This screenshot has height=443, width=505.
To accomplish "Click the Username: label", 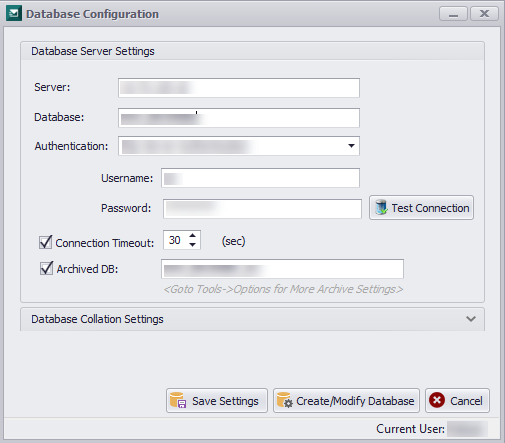I will tap(127, 178).
